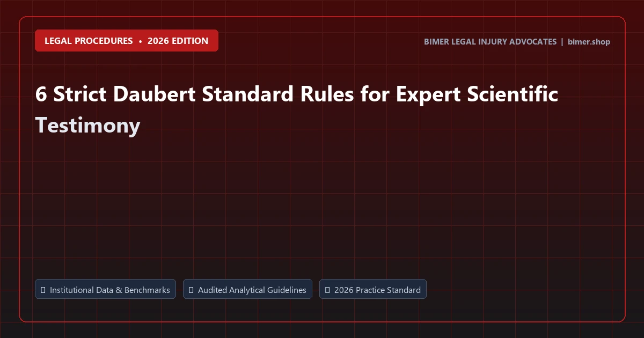
Task: Click the Bimer Legal Injury Advocates text
Action: (490, 42)
